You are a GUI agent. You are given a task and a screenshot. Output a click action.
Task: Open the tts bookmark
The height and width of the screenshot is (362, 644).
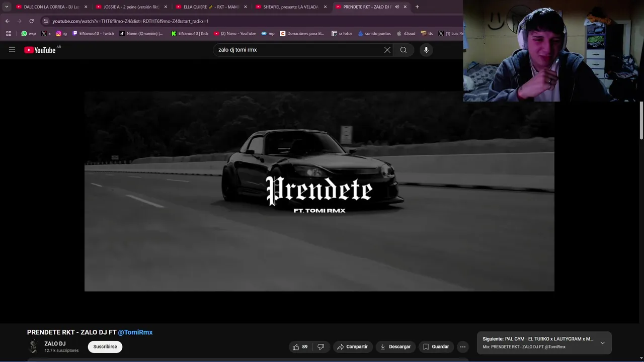427,33
